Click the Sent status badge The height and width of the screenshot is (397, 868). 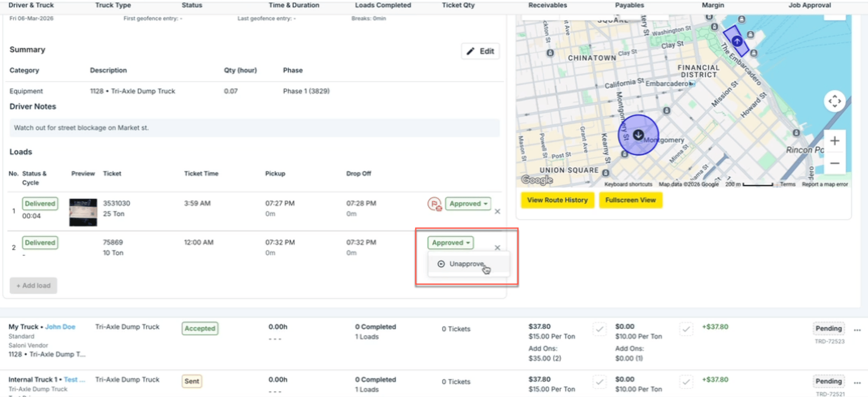pos(192,381)
